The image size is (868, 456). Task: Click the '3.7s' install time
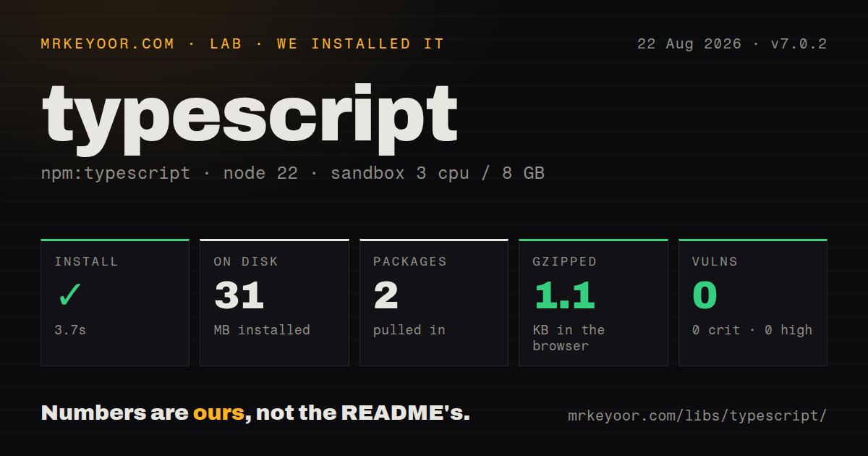pos(70,330)
